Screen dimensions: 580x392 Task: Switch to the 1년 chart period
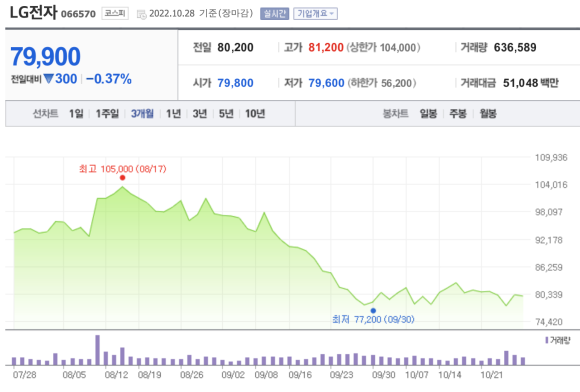click(x=173, y=114)
